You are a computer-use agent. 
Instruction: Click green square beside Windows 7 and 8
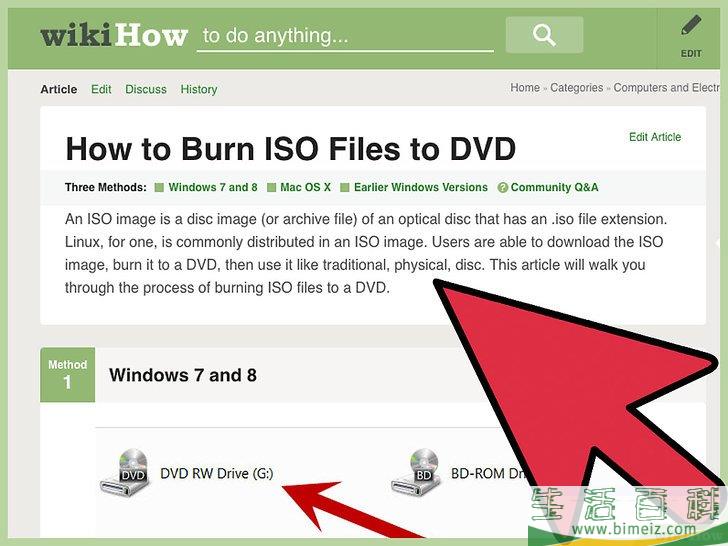[x=159, y=188]
